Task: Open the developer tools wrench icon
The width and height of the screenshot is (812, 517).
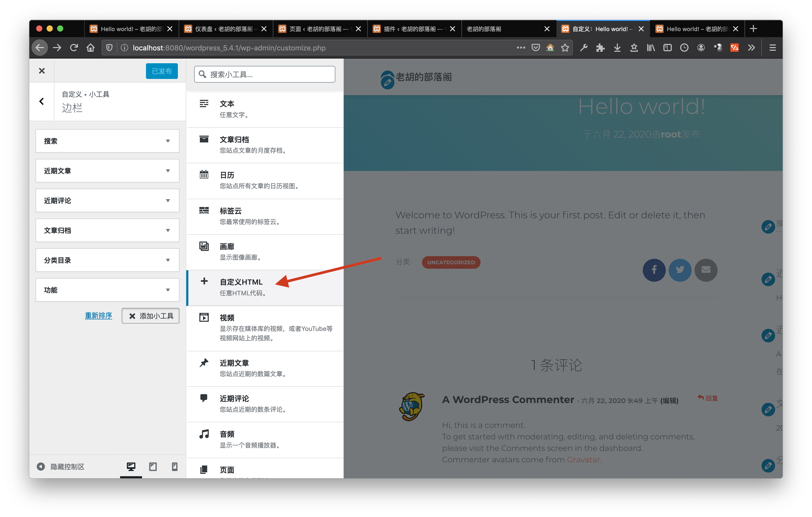Action: 584,48
